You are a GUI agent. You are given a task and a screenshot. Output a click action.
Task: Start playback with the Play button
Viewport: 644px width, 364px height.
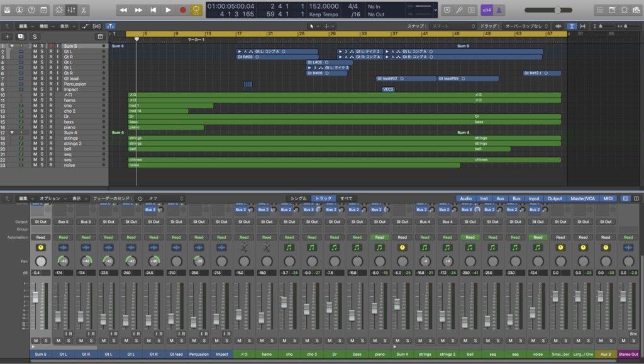coord(168,10)
